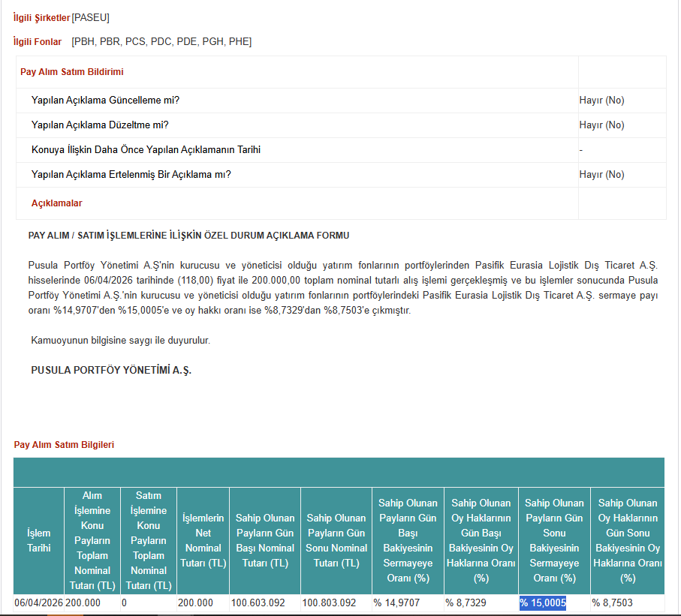
Task: Click 'Oy Haklarının Gün Sonu Bakiyesinin' header
Action: [x=628, y=540]
